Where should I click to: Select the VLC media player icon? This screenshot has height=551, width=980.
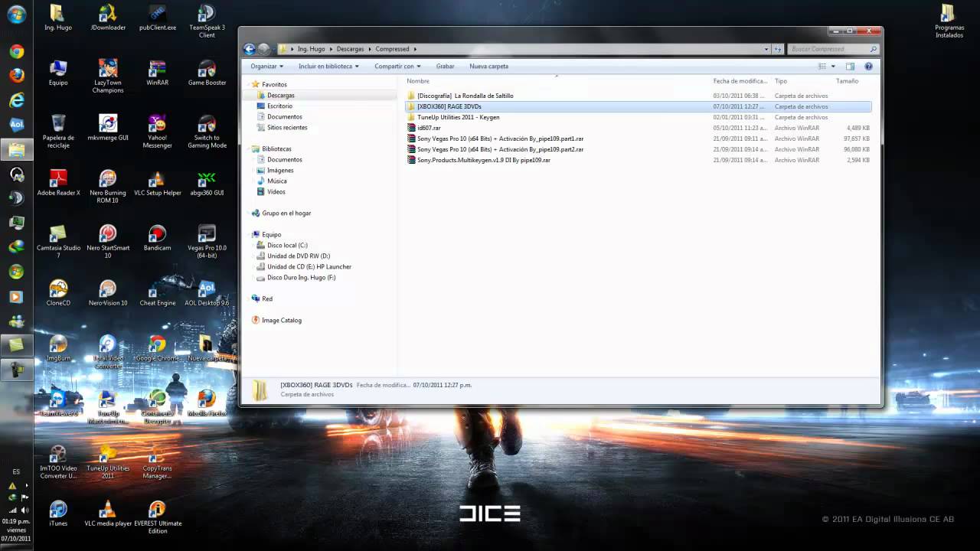(108, 513)
